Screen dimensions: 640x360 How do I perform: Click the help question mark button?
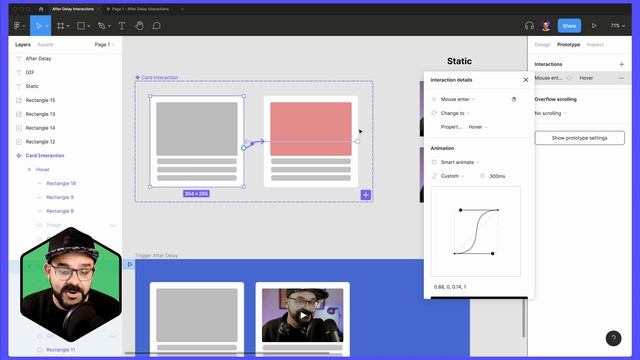point(613,338)
